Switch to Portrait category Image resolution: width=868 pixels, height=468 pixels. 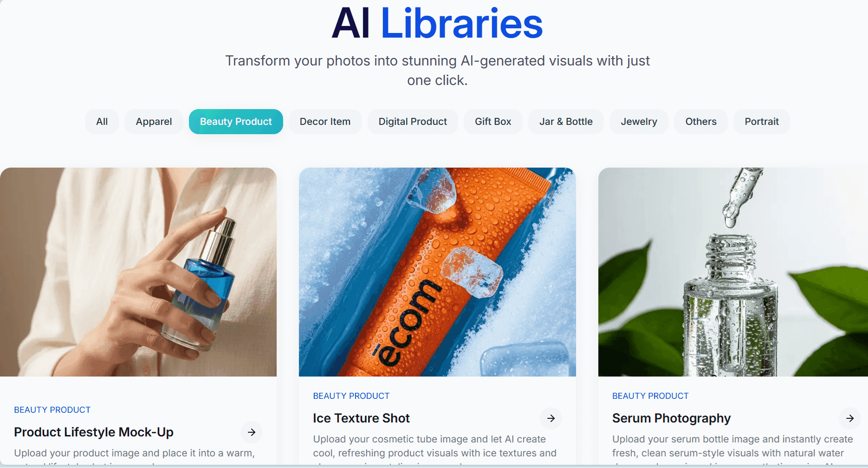tap(762, 122)
